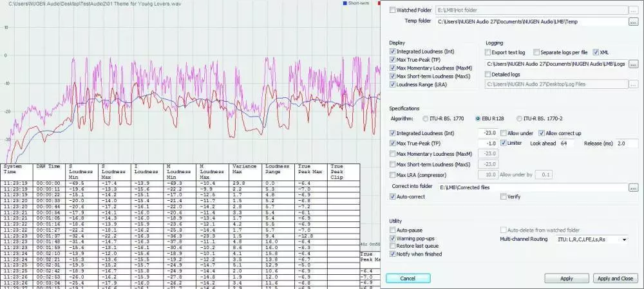This screenshot has width=644, height=289.
Task: Click the Release (ms) field
Action: tap(627, 144)
